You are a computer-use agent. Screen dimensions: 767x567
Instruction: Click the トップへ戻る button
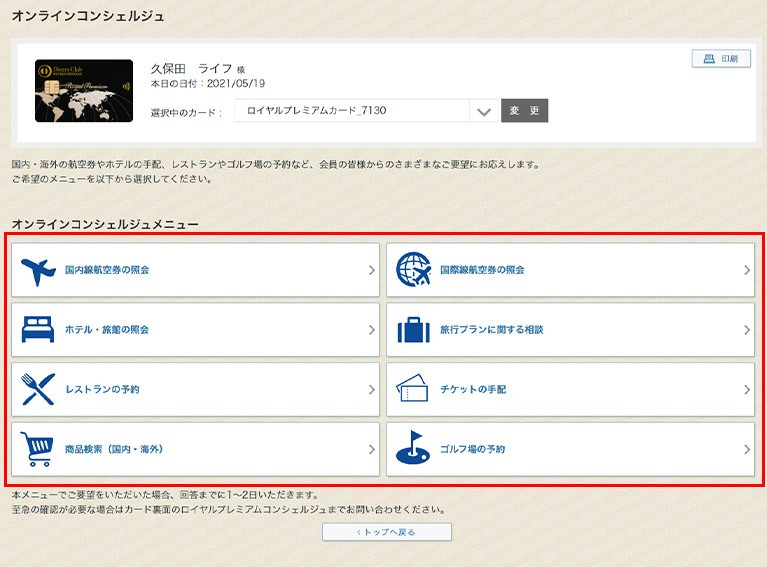point(386,532)
